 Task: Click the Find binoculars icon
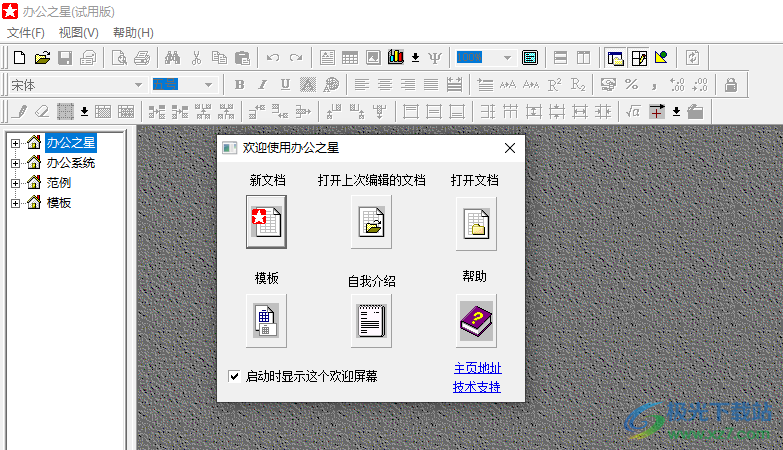coord(173,58)
